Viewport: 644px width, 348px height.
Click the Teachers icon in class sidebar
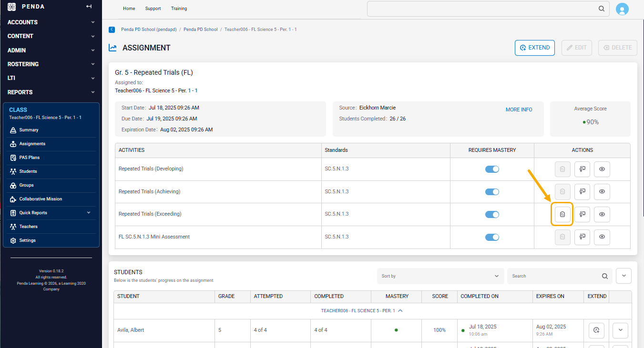(x=13, y=227)
